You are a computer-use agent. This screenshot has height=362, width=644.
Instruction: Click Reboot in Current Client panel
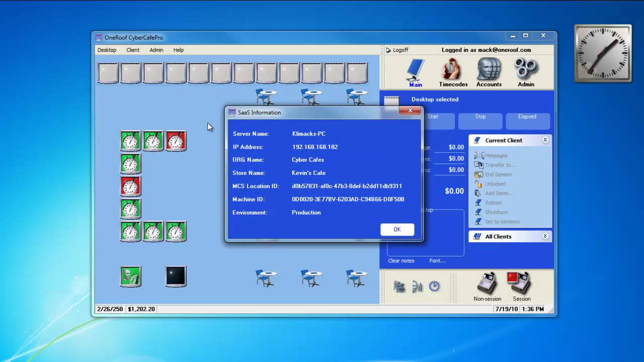(x=488, y=203)
